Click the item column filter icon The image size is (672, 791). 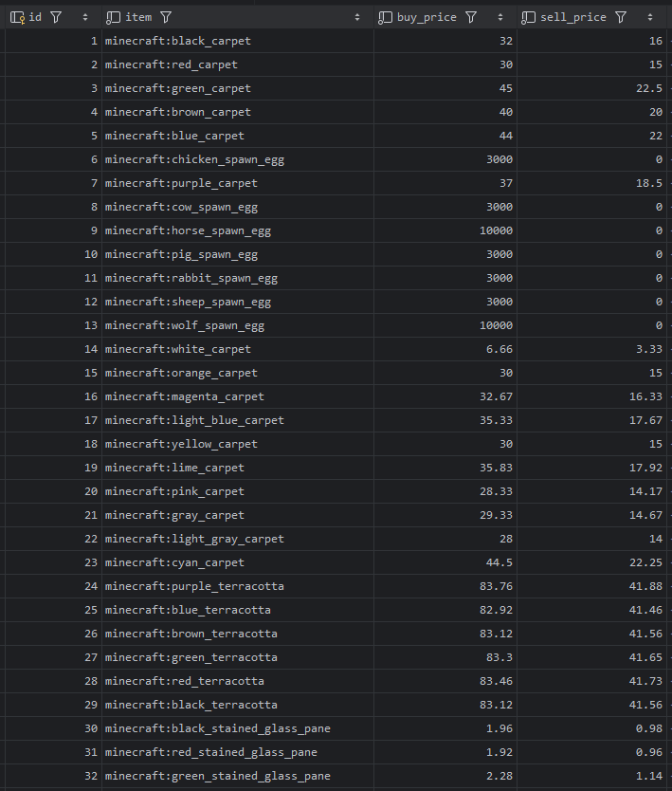(166, 18)
